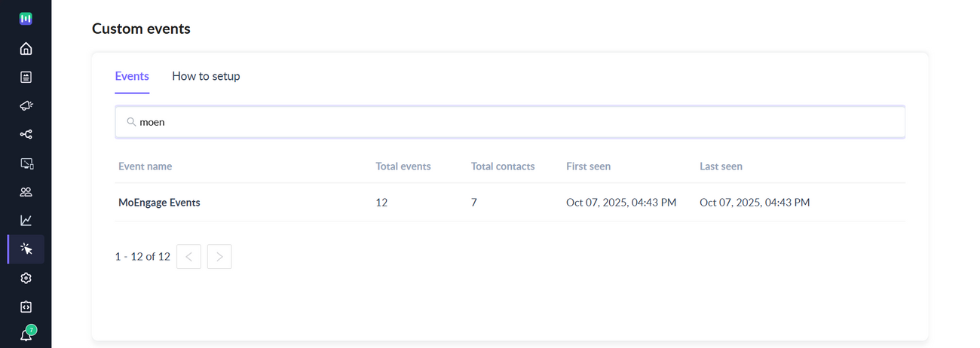Open the notifications bell with badge
Screen dimensions: 980x348
[x=26, y=335]
